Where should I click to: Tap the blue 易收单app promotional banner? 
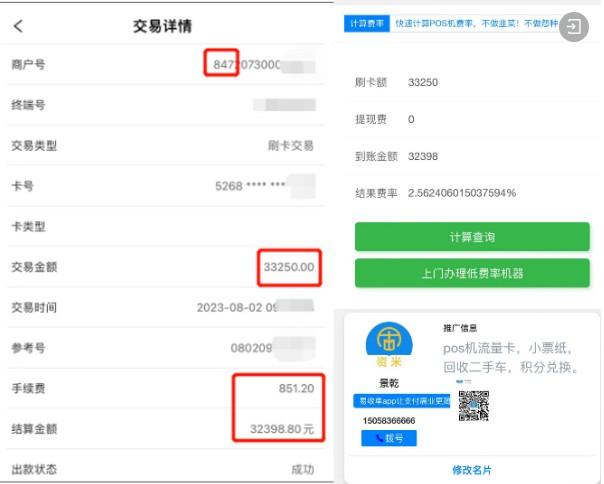(x=390, y=401)
